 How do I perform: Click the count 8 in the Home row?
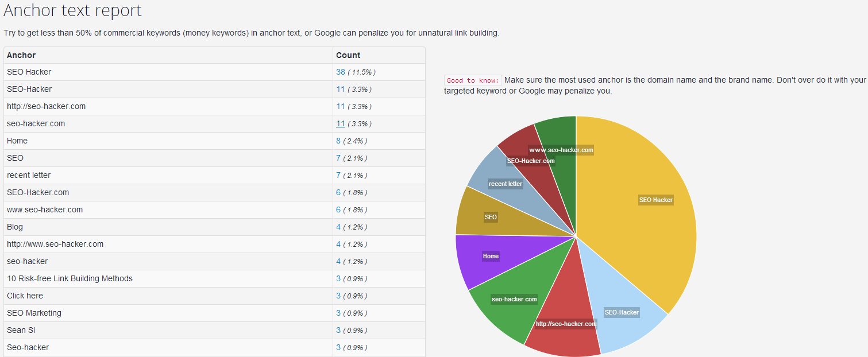click(338, 141)
